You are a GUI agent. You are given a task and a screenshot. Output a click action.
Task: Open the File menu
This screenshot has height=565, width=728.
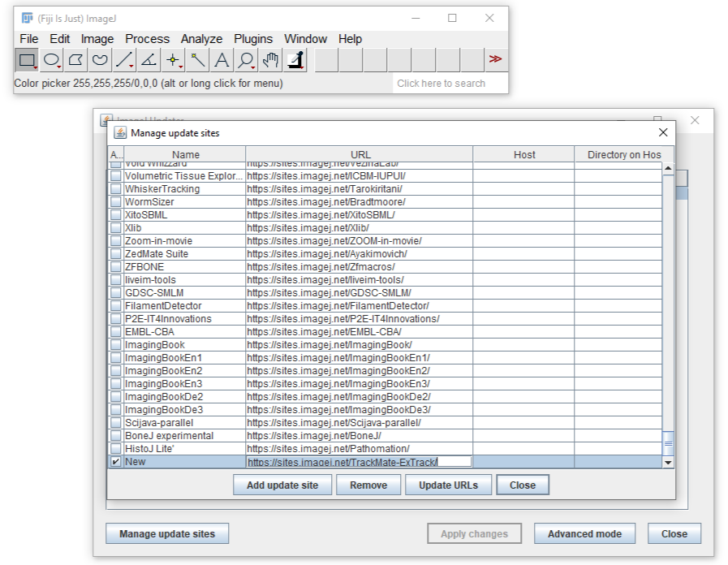click(x=28, y=39)
